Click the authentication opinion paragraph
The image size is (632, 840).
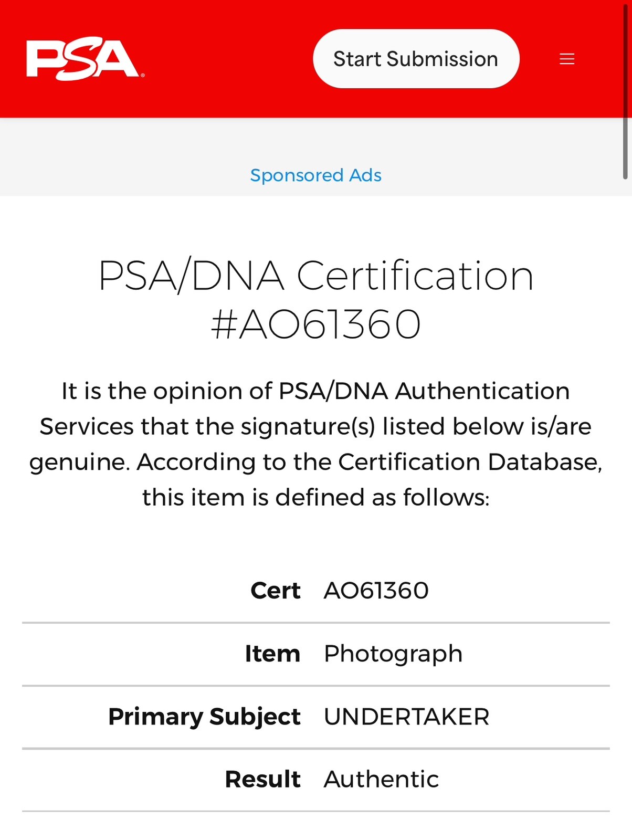click(316, 444)
